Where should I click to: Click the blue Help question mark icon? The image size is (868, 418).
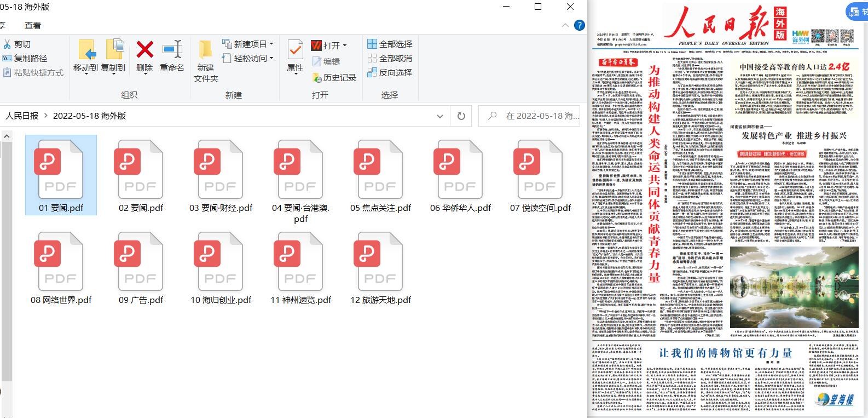click(579, 25)
